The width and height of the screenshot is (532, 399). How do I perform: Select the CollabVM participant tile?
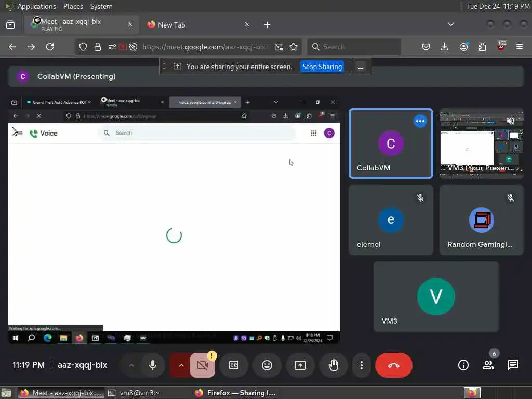tap(391, 143)
